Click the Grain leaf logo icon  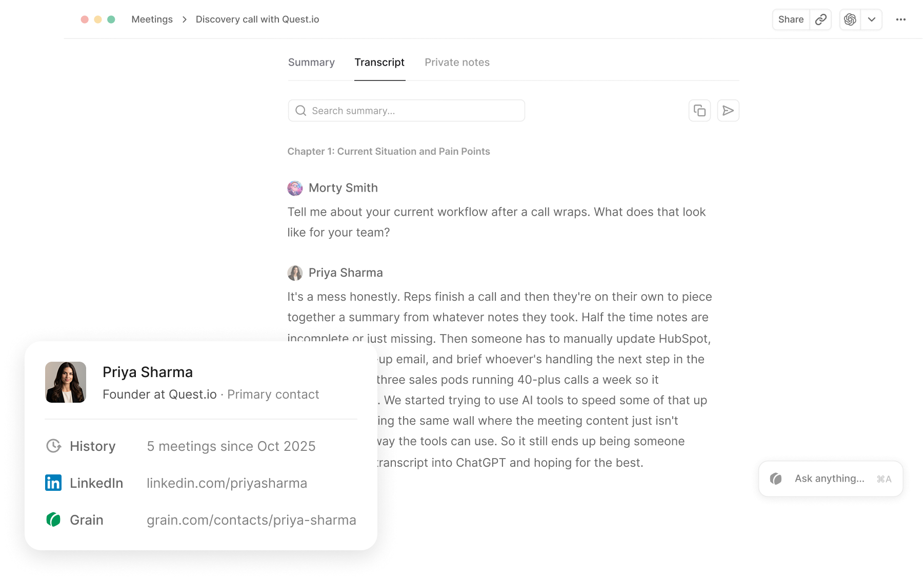tap(53, 520)
